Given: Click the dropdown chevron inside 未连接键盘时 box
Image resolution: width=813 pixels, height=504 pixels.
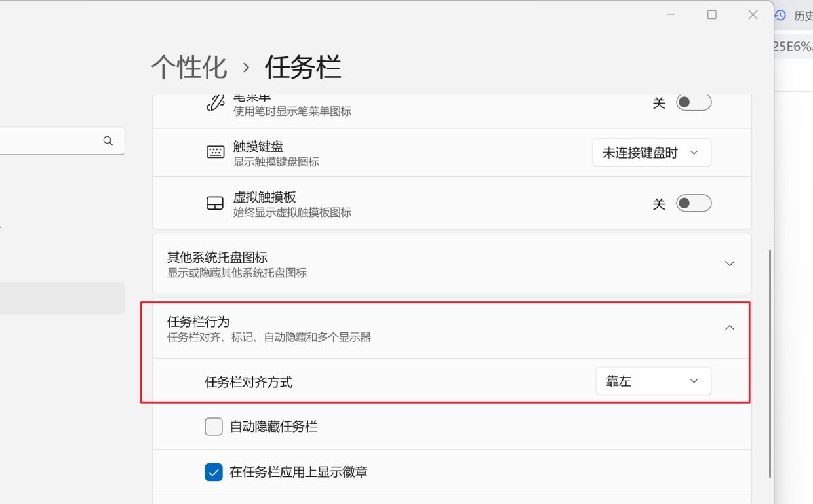Looking at the screenshot, I should click(694, 153).
